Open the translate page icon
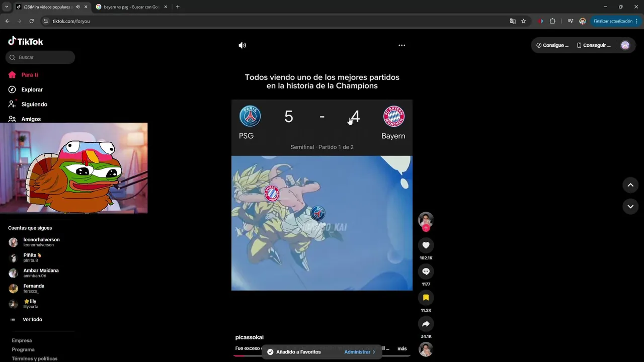644x362 pixels. [513, 21]
